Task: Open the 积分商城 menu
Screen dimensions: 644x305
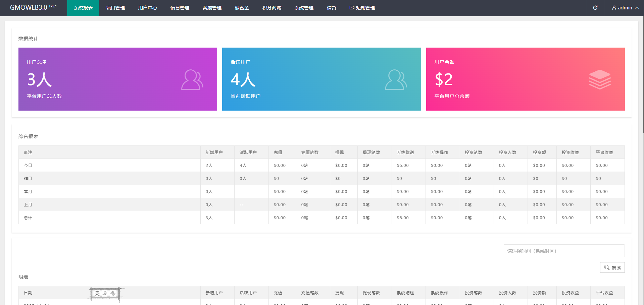Action: point(271,8)
